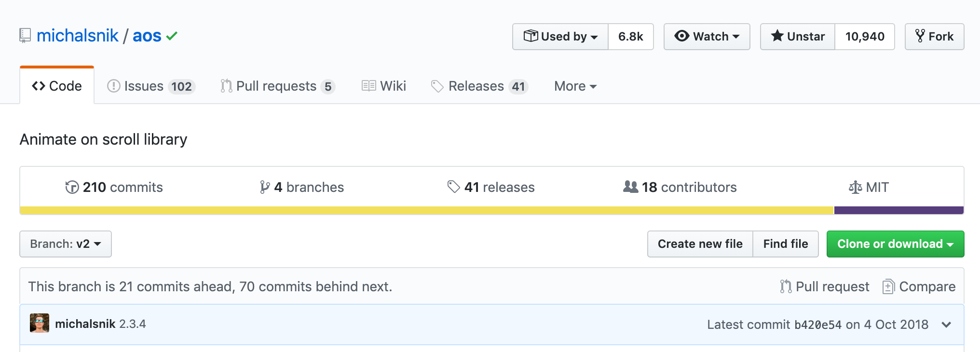View the 210 commits history
The width and height of the screenshot is (980, 352).
pyautogui.click(x=114, y=187)
